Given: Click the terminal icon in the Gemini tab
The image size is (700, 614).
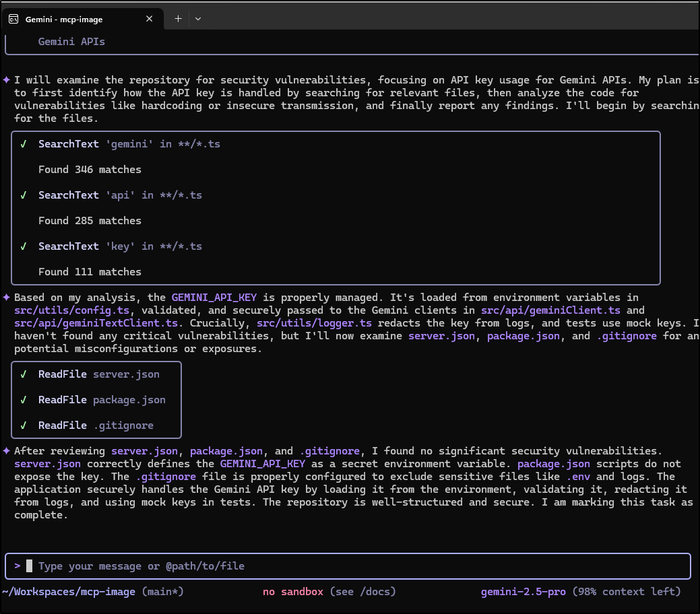Looking at the screenshot, I should pos(13,20).
